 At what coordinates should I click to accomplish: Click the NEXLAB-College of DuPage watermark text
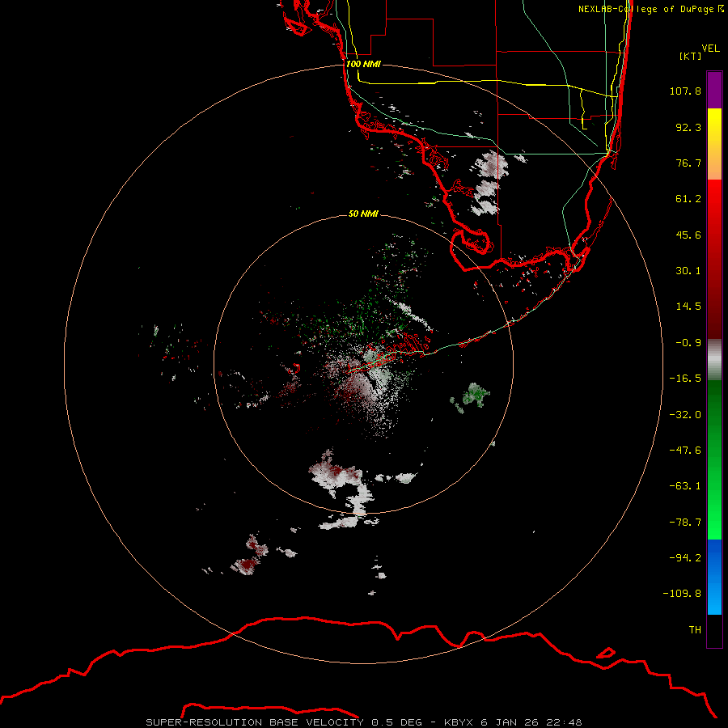point(650,9)
